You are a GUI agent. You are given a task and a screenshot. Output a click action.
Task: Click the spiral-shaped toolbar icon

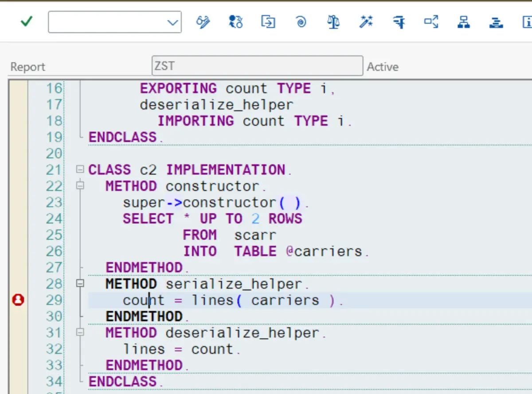point(301,22)
